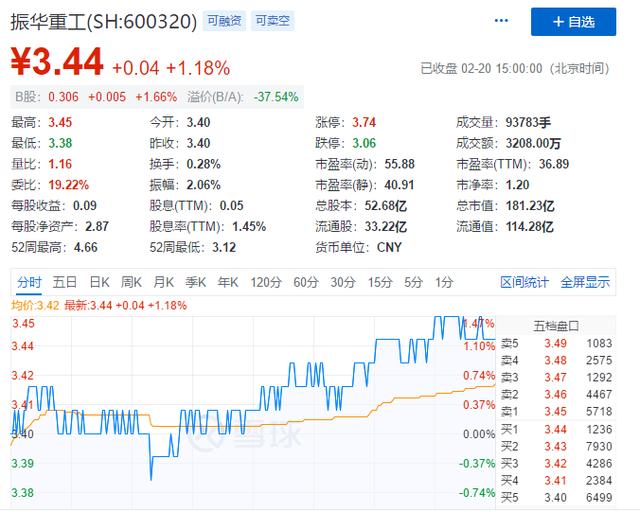Click the premium value -37.54%

(x=276, y=97)
